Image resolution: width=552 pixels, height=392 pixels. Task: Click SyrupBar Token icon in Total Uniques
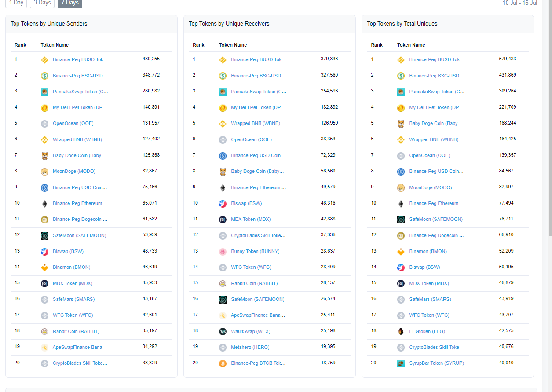pos(401,363)
